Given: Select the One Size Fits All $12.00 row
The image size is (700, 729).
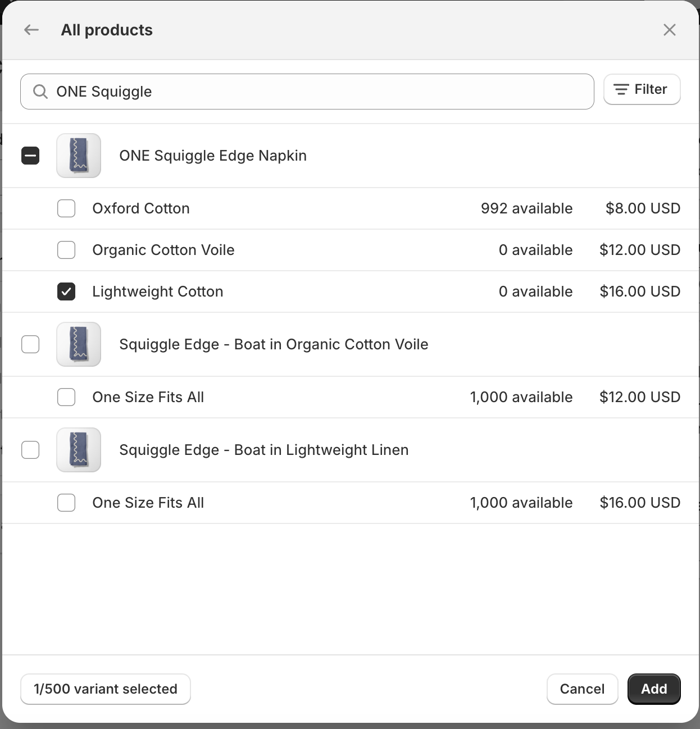Looking at the screenshot, I should pyautogui.click(x=66, y=397).
